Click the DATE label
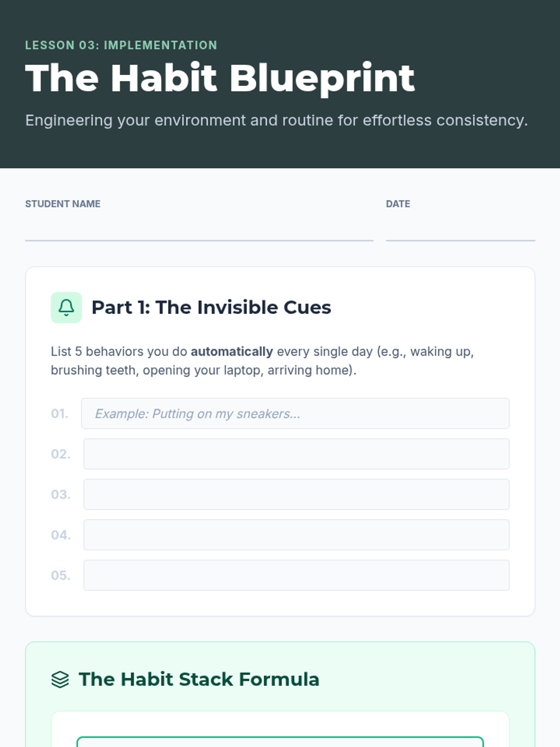 point(398,204)
